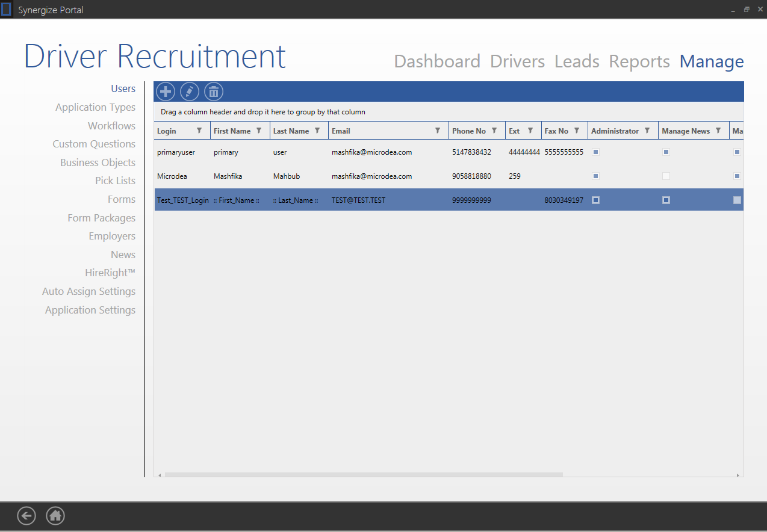
Task: Click the Phone No column filter icon
Action: pyautogui.click(x=494, y=131)
